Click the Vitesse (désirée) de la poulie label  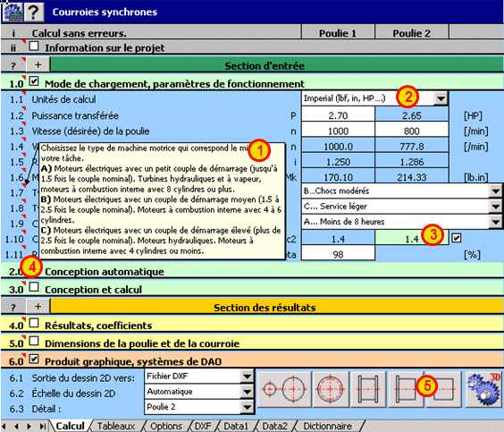(90, 131)
